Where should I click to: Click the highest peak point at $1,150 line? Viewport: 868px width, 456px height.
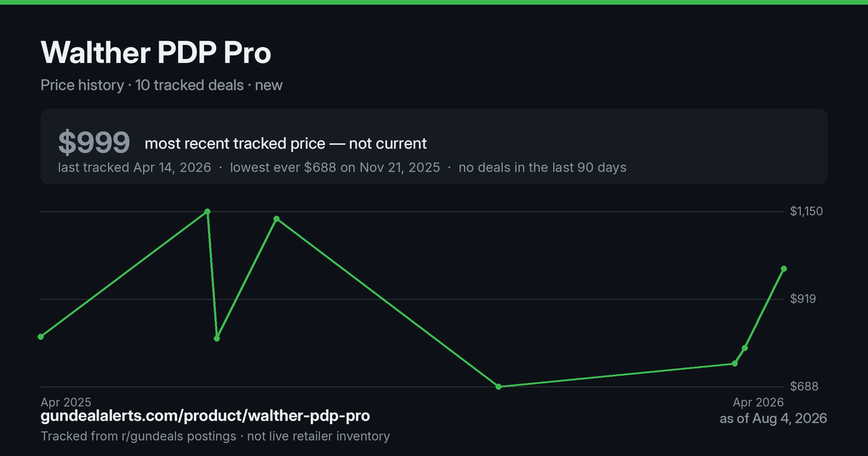208,211
